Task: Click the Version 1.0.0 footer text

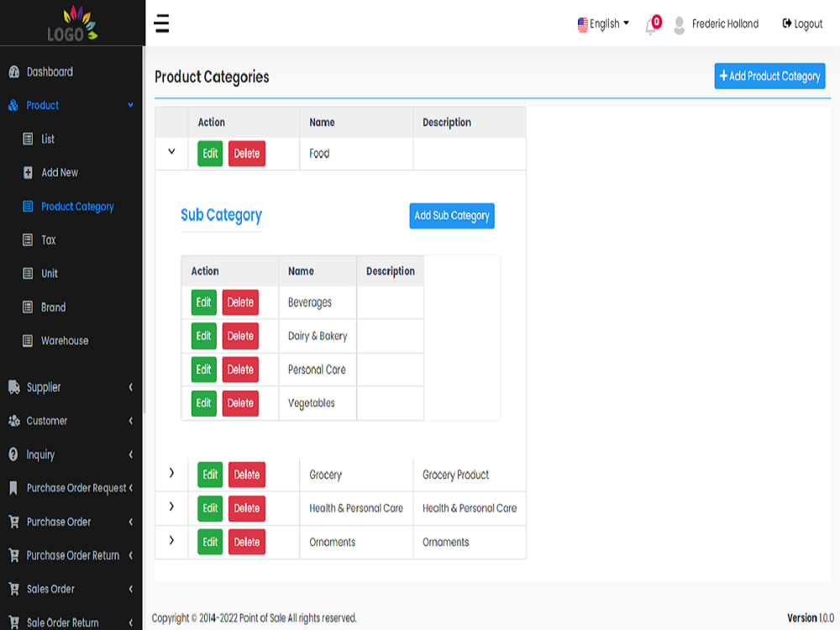Action: [811, 618]
